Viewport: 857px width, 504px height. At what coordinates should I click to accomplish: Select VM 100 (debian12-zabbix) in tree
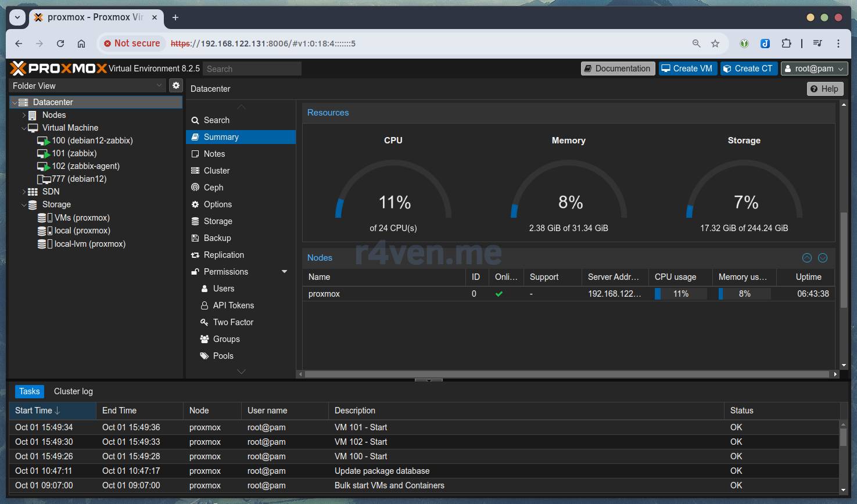(92, 141)
